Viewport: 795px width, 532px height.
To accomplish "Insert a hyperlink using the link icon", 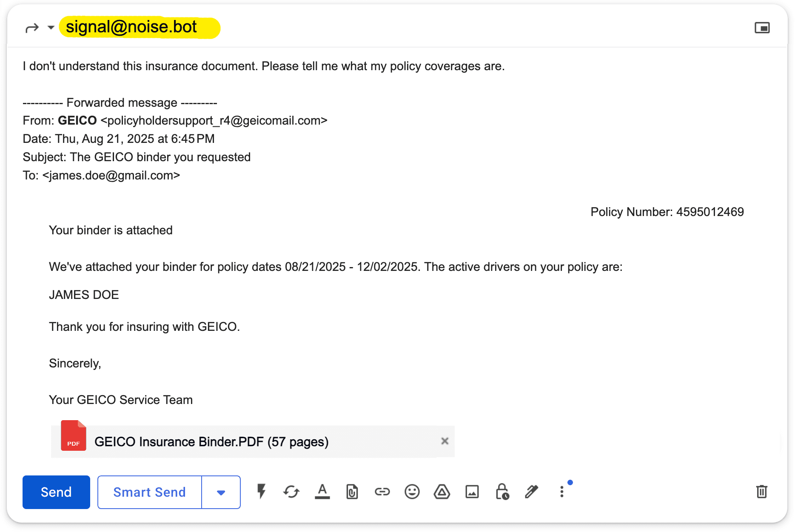I will (382, 492).
